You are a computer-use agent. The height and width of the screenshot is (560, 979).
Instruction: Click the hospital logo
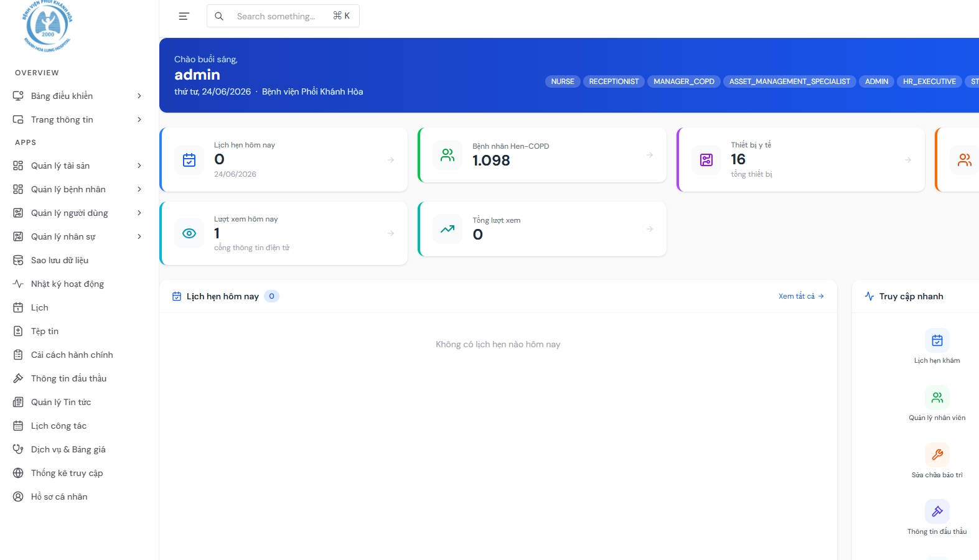[x=47, y=26]
